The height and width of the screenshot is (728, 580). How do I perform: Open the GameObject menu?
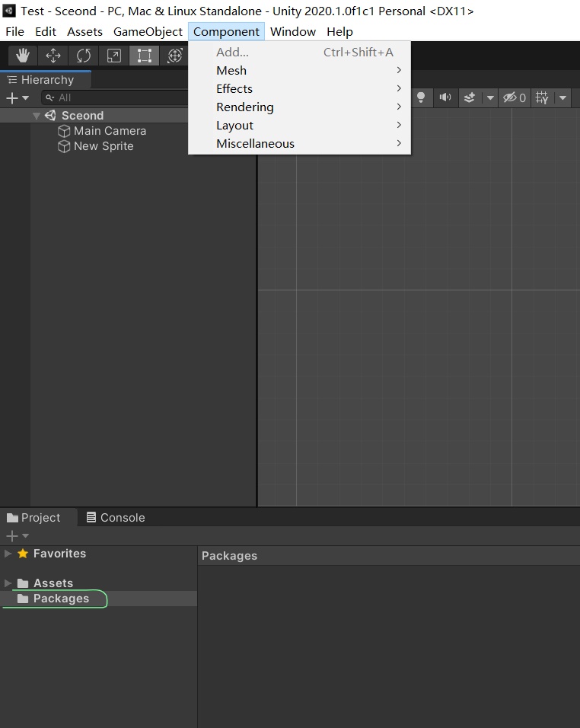(x=148, y=31)
